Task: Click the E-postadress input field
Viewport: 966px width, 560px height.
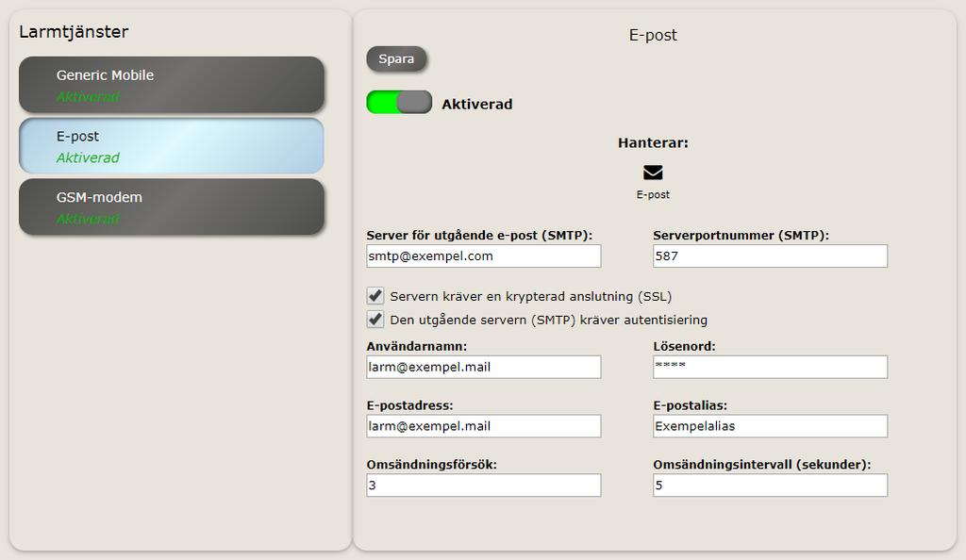Action: pos(484,426)
